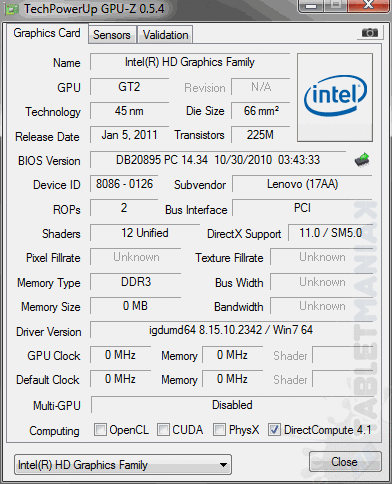Image resolution: width=392 pixels, height=484 pixels.
Task: Click the Bus Interface field showing PCI
Action: click(x=302, y=208)
